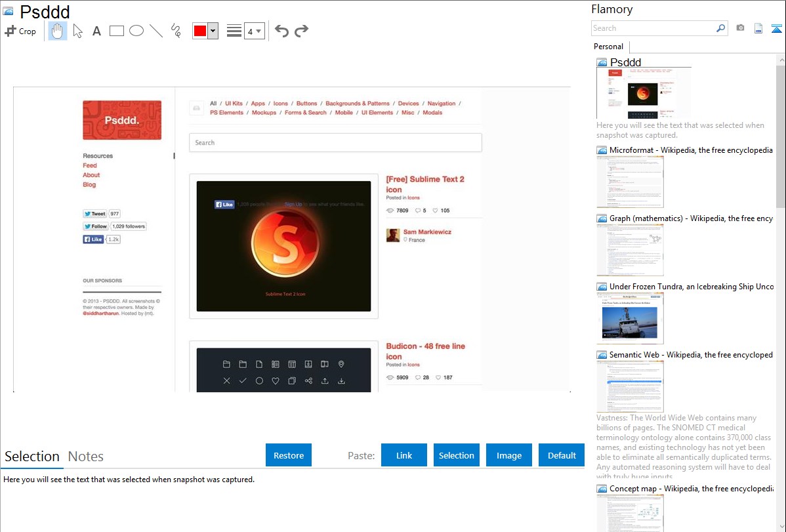Click the document page icon in Flamory
Viewport: 786px width, 532px height.
758,28
